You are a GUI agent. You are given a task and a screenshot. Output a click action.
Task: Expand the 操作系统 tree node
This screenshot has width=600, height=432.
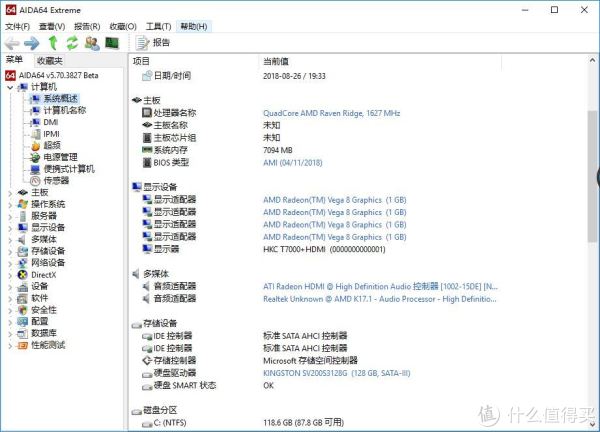tap(10, 205)
